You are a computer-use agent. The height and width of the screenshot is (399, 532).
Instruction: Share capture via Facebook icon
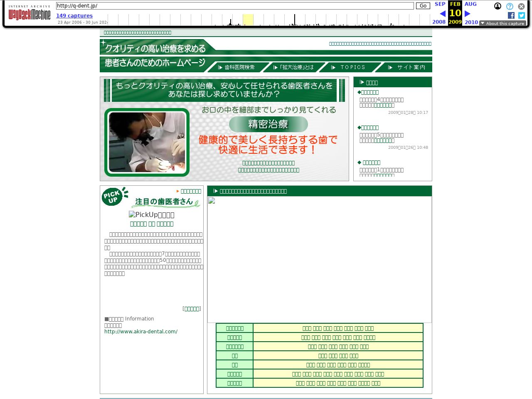[x=511, y=15]
